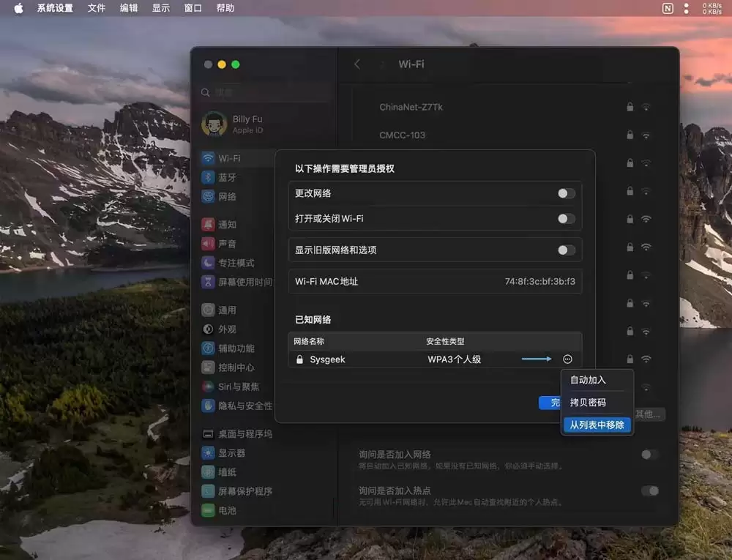
Task: Select the 显示器 sidebar icon
Action: pyautogui.click(x=207, y=452)
